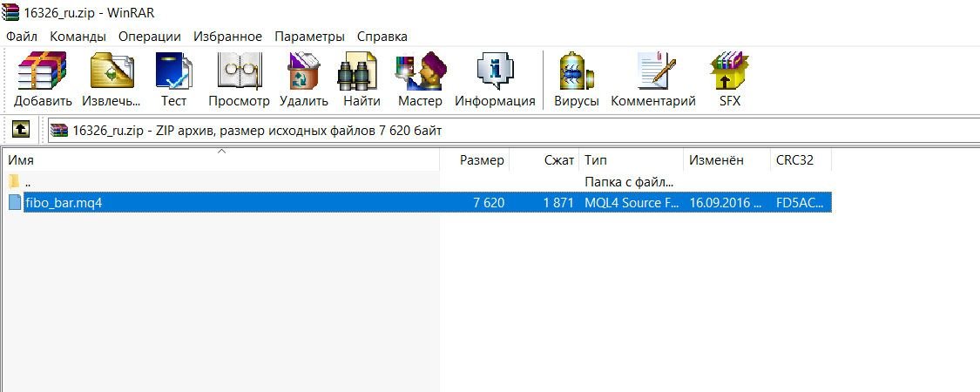The width and height of the screenshot is (980, 392).
Task: Click the 'MQL4 Source F...' type cell
Action: coord(632,203)
